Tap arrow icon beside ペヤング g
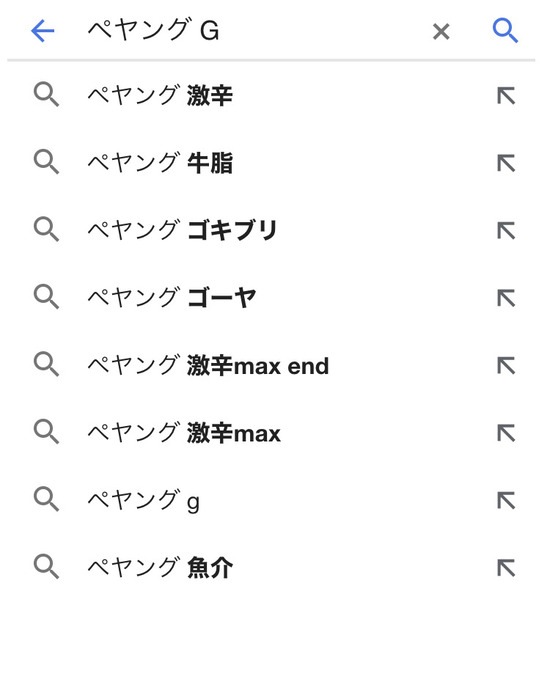Screen dimensions: 550x693 point(506,500)
